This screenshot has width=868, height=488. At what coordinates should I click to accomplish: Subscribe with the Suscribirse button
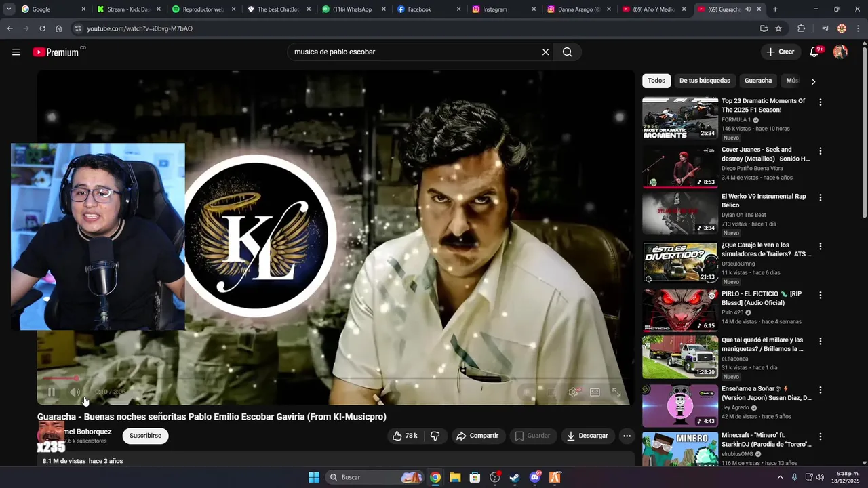point(146,436)
